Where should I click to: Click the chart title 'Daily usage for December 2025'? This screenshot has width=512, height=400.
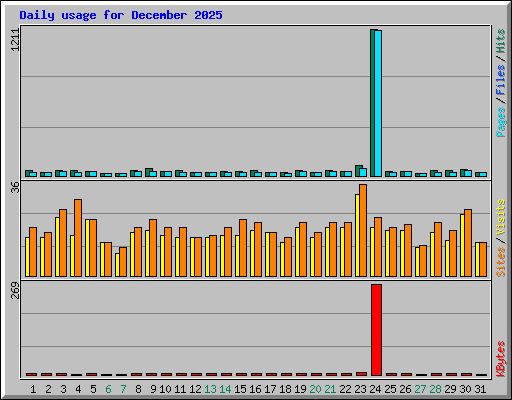click(x=121, y=15)
